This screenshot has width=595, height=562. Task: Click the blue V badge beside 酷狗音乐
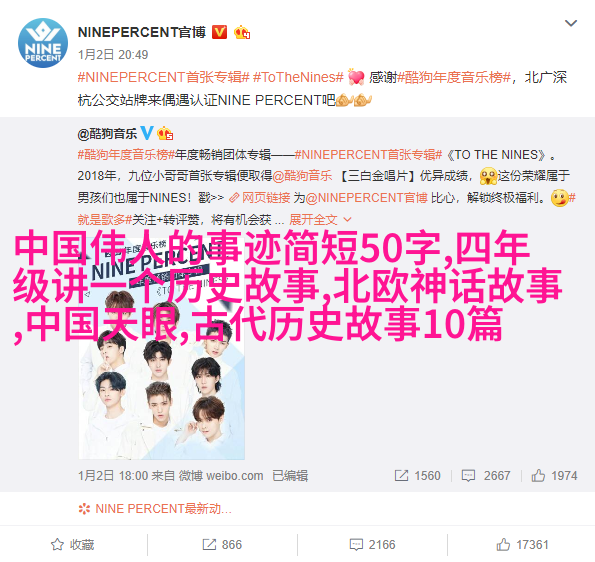[x=147, y=133]
